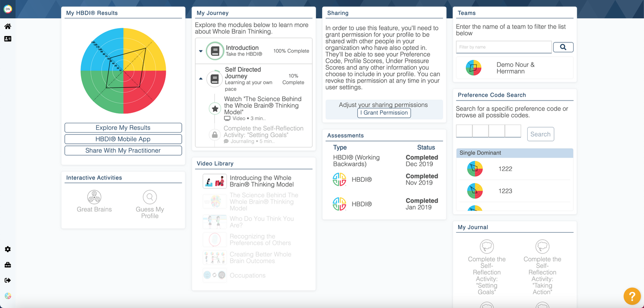Click the Filter by name field
Image resolution: width=644 pixels, height=308 pixels.
click(x=504, y=47)
